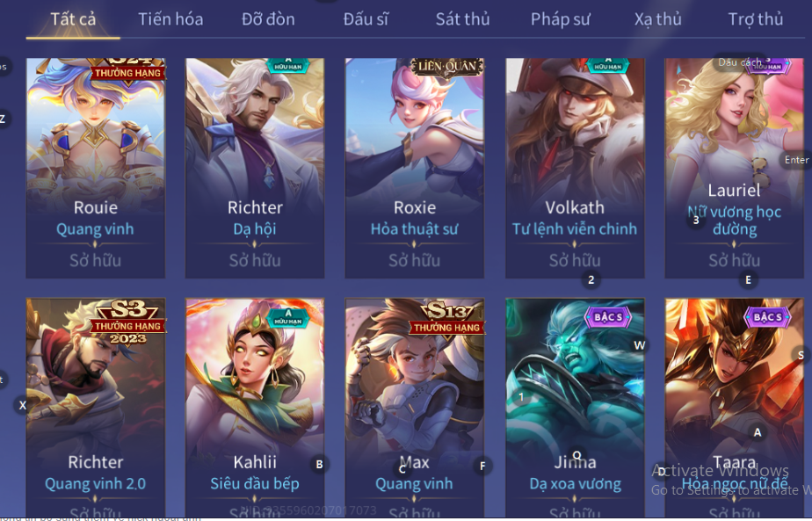Switch to the Sát thủ tab
812x521 pixels.
click(462, 19)
